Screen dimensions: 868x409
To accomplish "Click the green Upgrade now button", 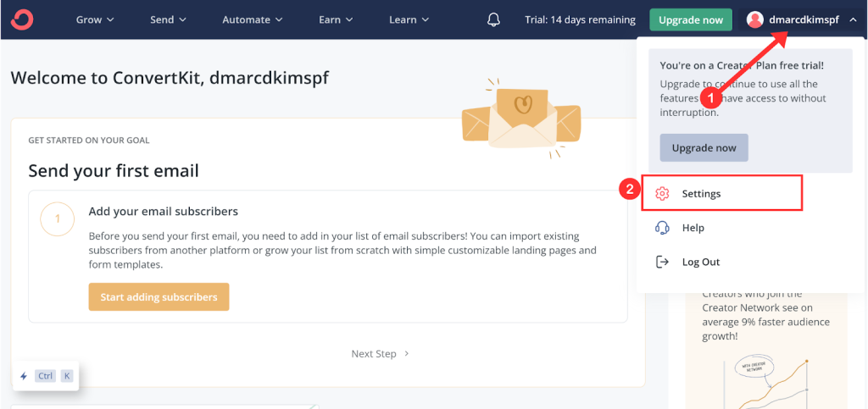I will [690, 19].
